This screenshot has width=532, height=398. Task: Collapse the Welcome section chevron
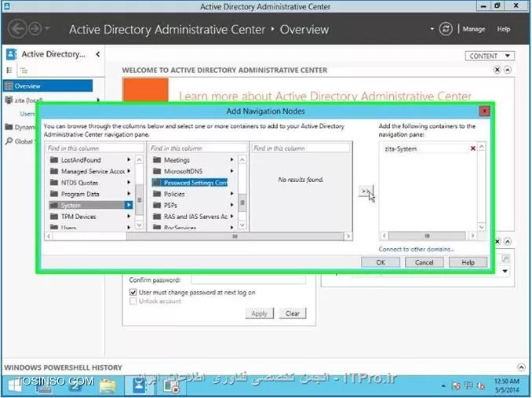tap(508, 70)
